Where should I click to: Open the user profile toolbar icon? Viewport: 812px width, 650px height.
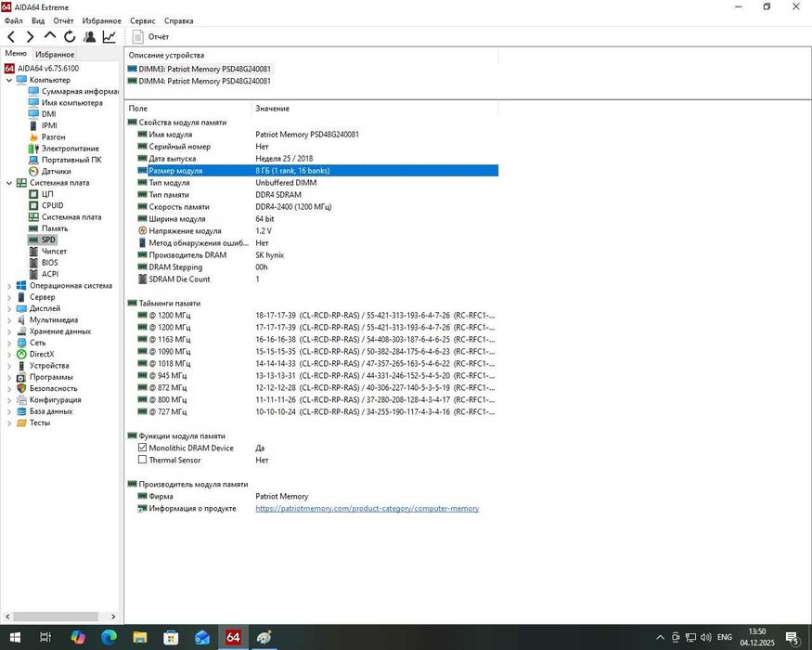[89, 37]
